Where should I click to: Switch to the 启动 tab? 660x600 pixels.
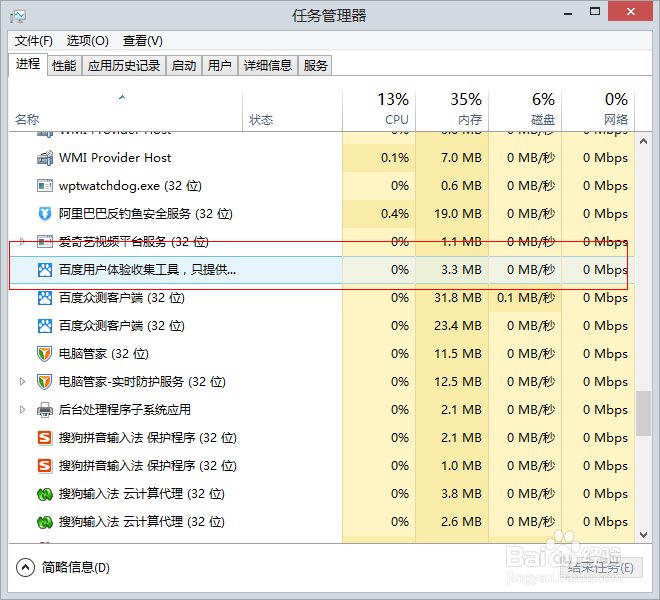(184, 66)
